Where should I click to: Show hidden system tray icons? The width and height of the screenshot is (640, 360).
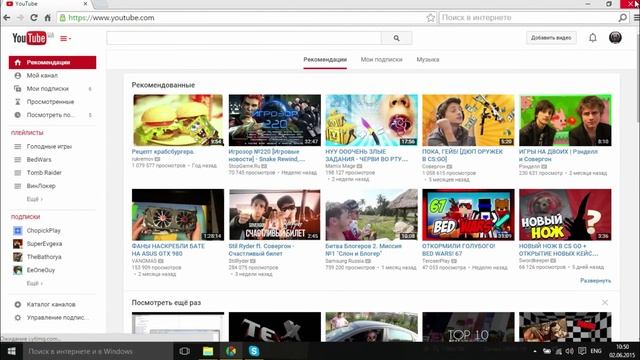click(535, 351)
